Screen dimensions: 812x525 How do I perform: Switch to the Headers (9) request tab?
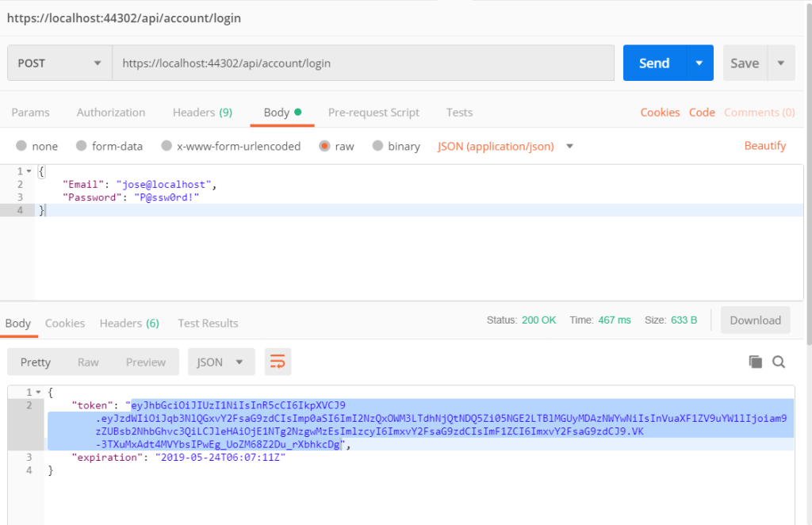coord(202,112)
